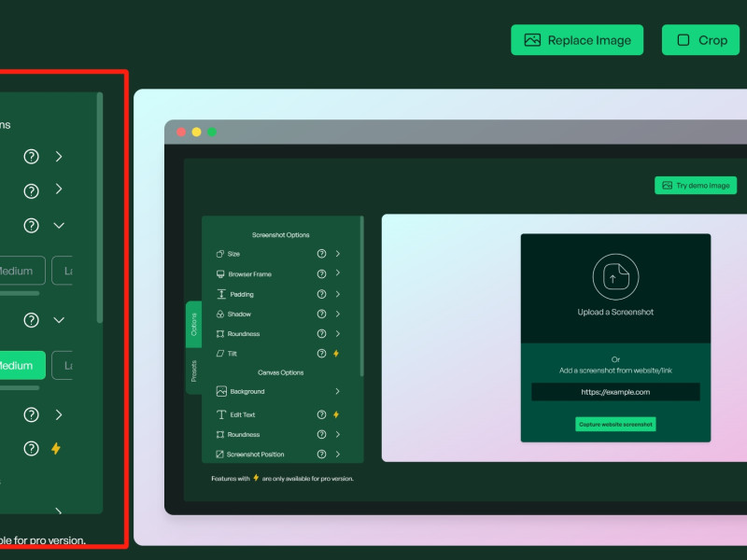Open help icon on the preview's Size row

coord(321,254)
